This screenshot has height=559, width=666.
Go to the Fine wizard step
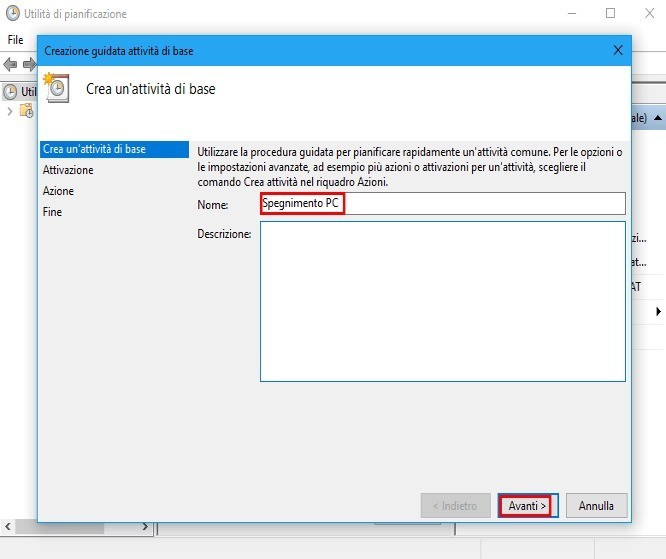point(52,212)
